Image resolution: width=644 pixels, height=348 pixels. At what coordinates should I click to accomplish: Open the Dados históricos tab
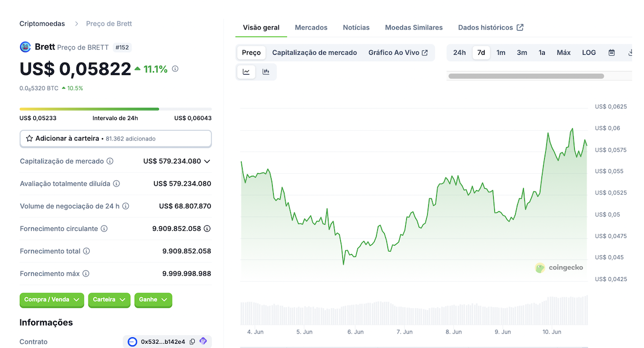(491, 27)
